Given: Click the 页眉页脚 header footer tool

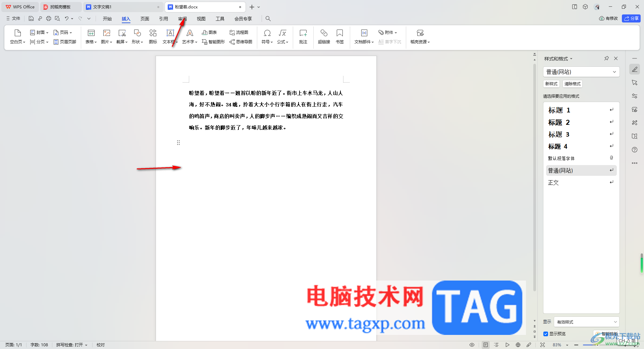Looking at the screenshot, I should tap(65, 42).
